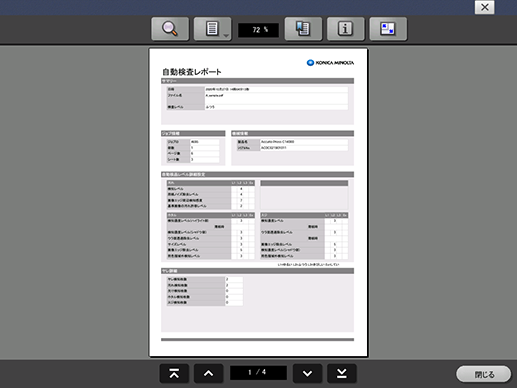The height and width of the screenshot is (388, 517).
Task: Click the inspection level settings header
Action: click(257, 174)
